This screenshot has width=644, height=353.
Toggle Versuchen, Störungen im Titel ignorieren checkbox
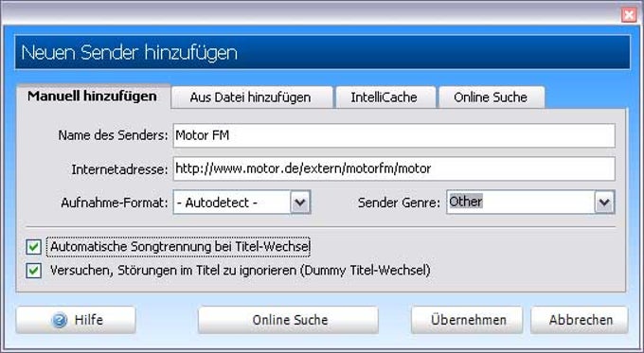[x=34, y=271]
